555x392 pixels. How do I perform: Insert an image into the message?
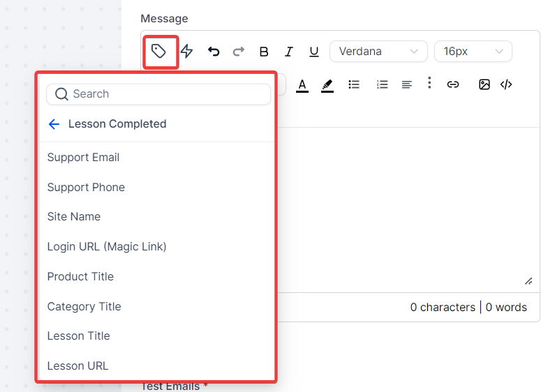484,84
